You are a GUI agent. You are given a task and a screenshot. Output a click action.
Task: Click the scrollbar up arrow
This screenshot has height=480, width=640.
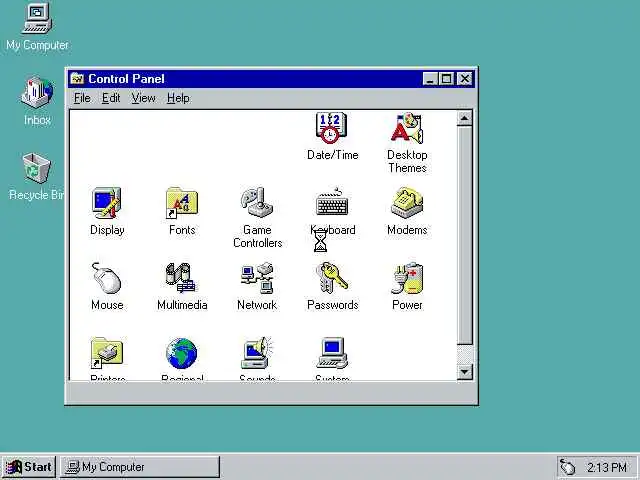point(464,118)
